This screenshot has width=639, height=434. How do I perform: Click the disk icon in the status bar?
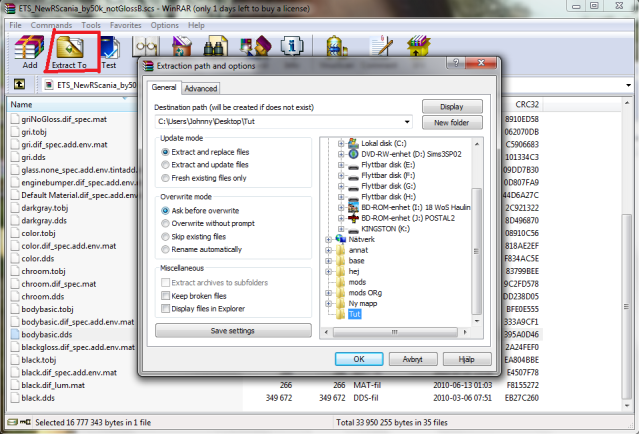12,422
